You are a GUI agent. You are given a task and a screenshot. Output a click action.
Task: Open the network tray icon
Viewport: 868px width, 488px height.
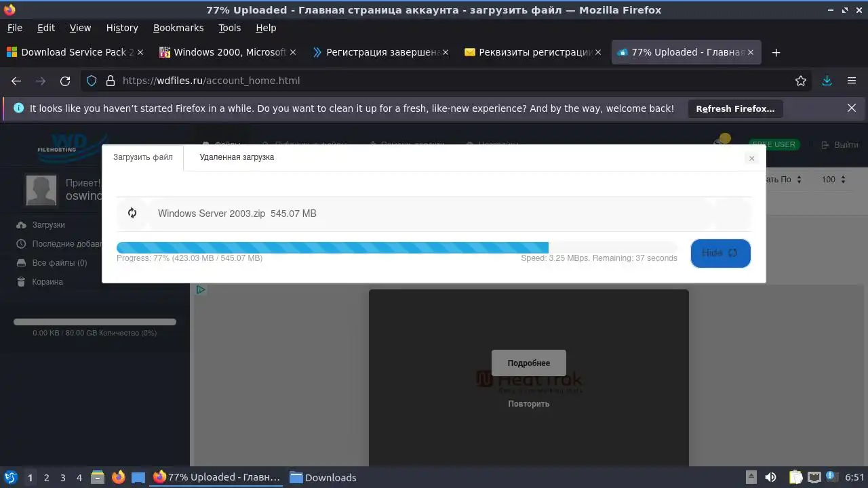click(814, 477)
